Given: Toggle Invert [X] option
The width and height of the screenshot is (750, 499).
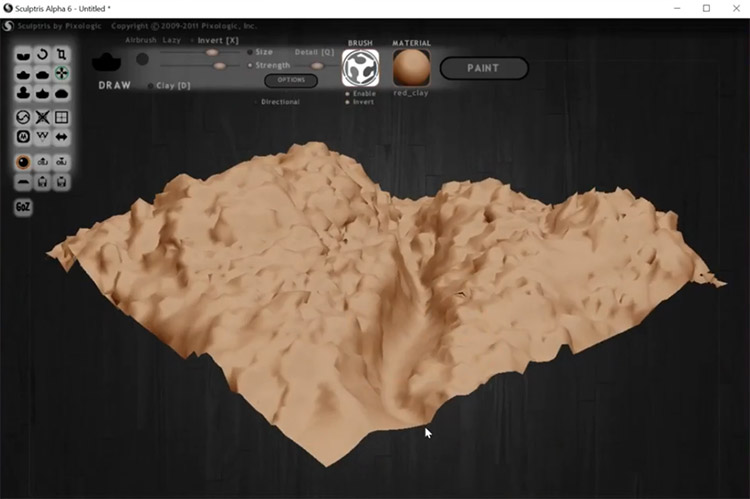Looking at the screenshot, I should click(x=215, y=40).
